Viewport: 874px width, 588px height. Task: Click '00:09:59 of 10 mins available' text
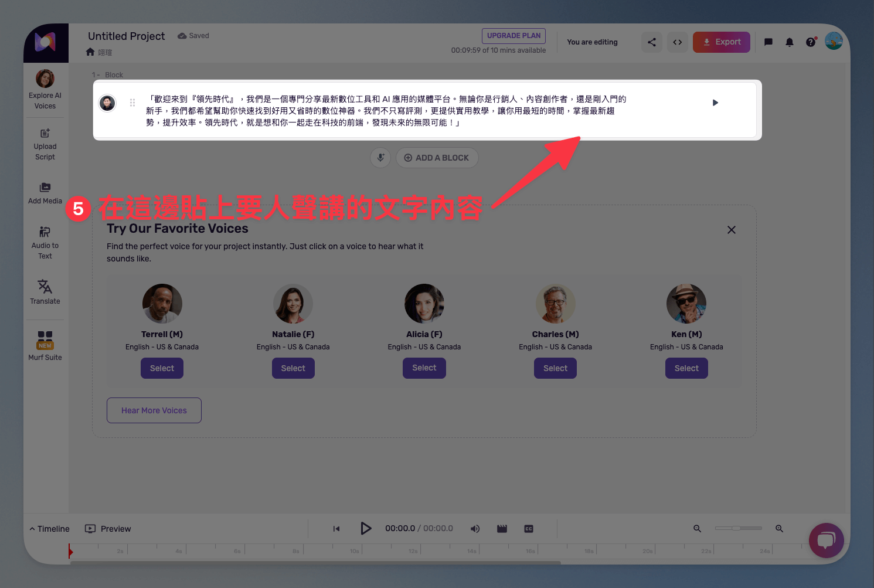click(x=498, y=50)
